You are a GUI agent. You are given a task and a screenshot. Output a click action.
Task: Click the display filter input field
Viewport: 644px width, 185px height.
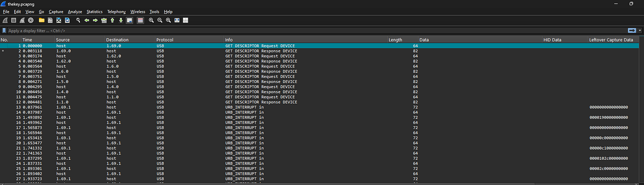point(317,30)
